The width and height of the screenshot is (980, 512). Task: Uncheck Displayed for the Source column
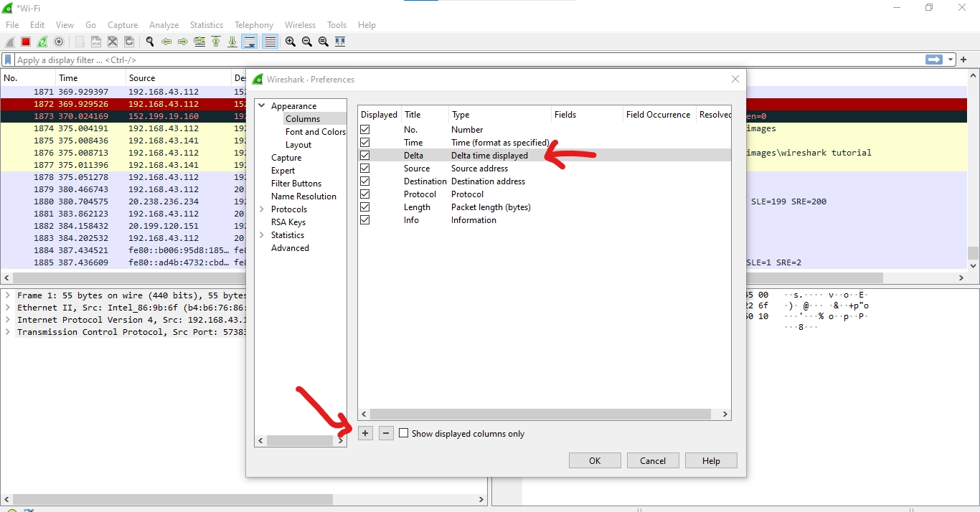click(365, 169)
